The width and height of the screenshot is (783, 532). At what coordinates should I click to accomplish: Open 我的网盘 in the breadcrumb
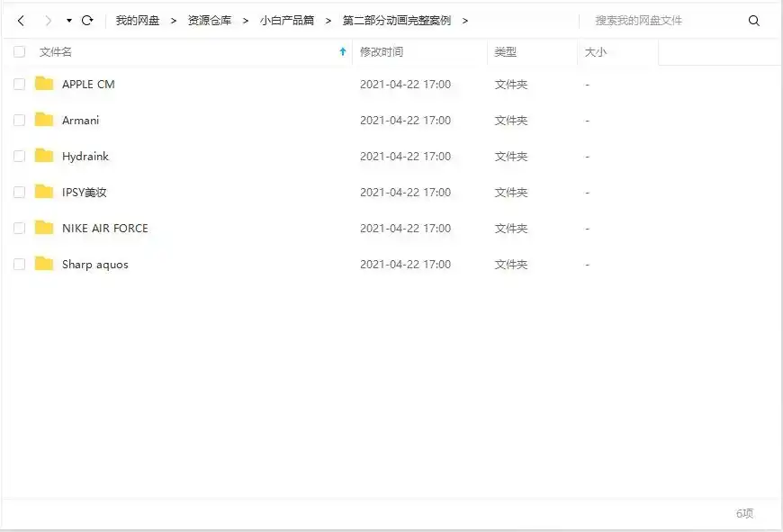click(136, 20)
